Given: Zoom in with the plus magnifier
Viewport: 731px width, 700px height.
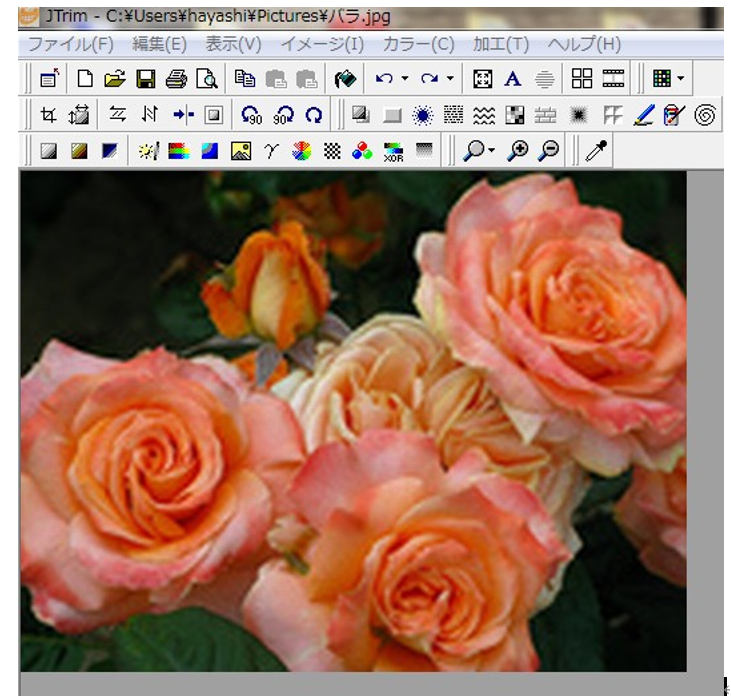Looking at the screenshot, I should (x=518, y=151).
